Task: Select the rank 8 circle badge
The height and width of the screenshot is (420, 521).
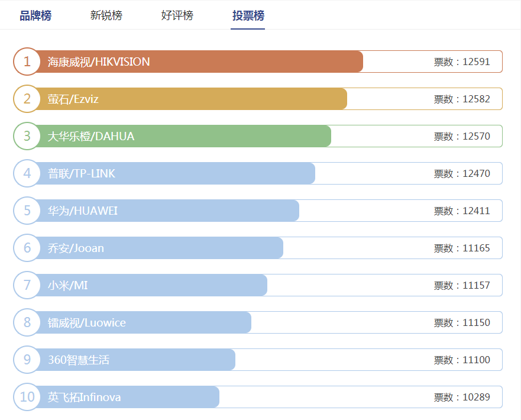Action: coord(27,322)
